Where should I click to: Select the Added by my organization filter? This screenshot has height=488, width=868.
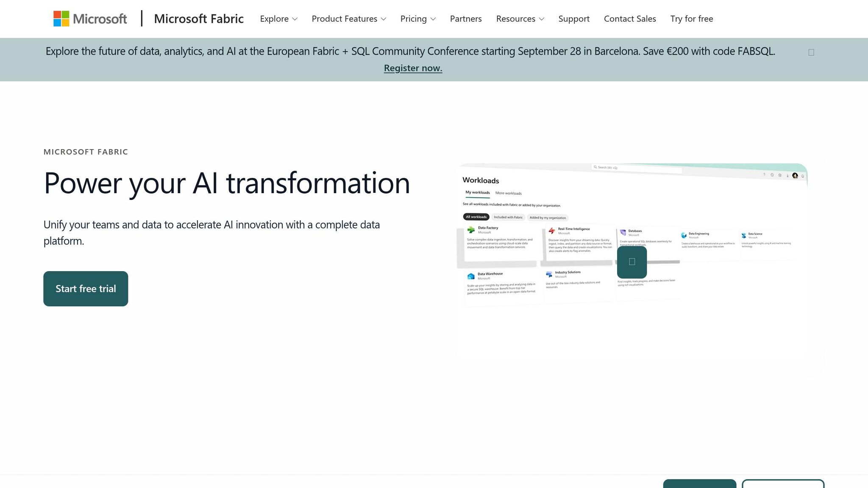(548, 218)
